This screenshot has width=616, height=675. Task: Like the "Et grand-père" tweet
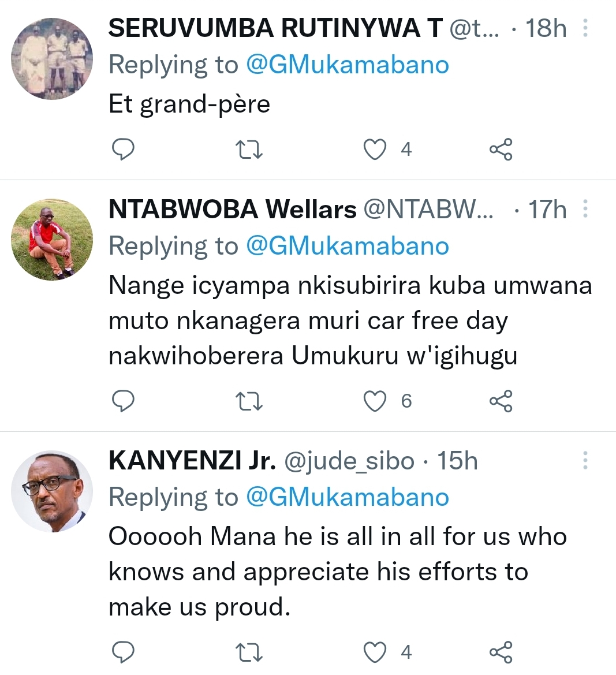375,150
